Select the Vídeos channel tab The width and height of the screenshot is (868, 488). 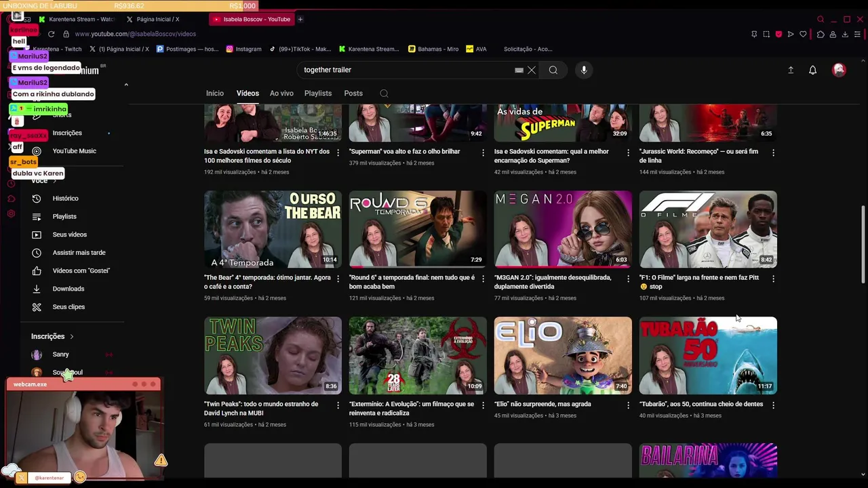[248, 94]
